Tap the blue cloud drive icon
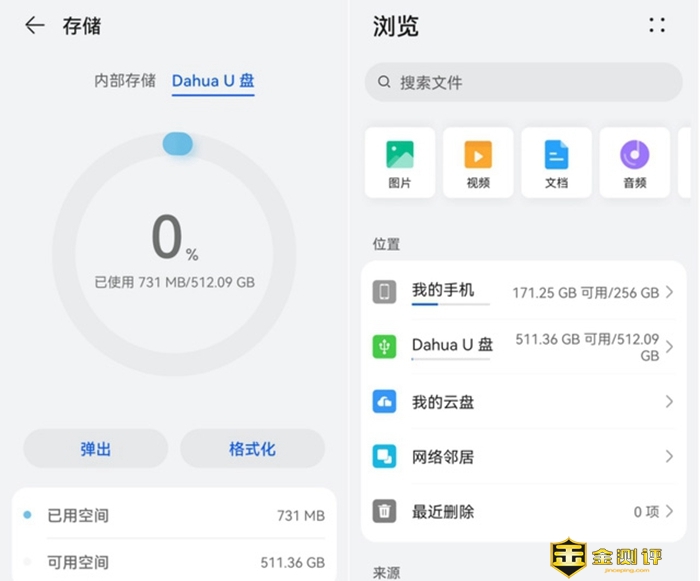 [385, 402]
